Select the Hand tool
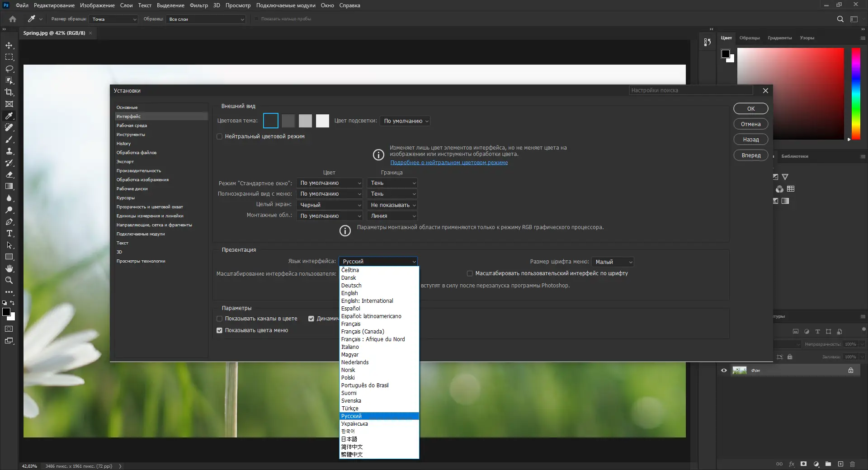 [9, 268]
